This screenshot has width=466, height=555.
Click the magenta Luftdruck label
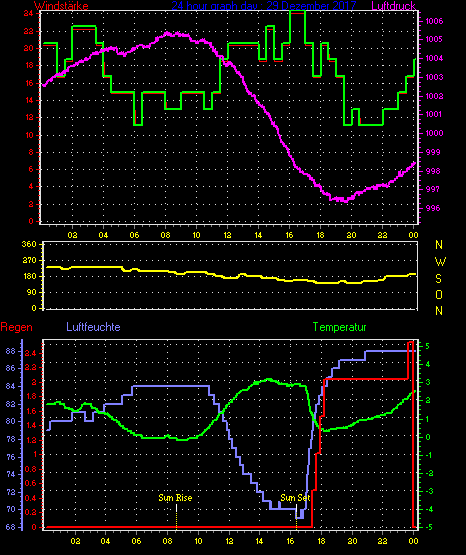[x=393, y=6]
